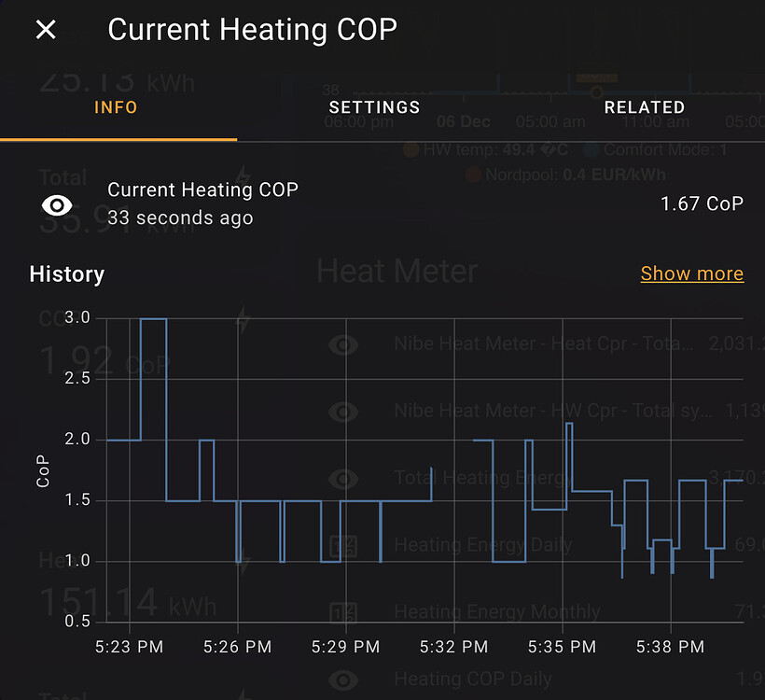
Task: Click the eye icon beside Heating COP Daily
Action: coord(343,679)
